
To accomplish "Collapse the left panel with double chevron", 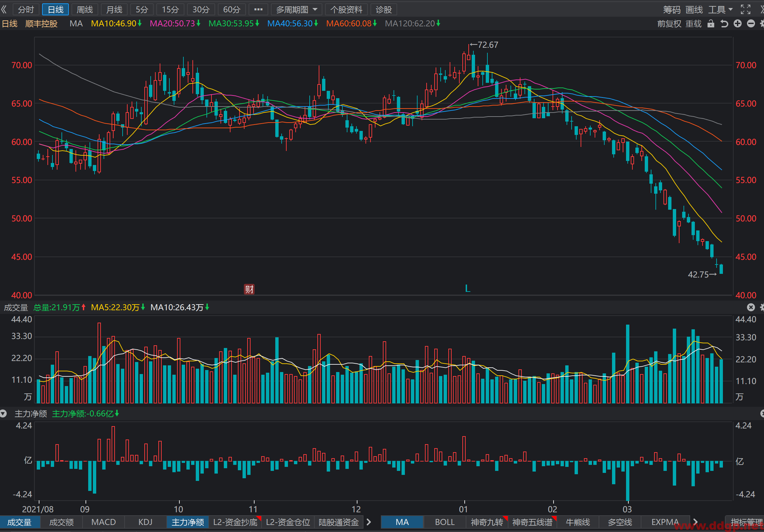I will 4,9.
